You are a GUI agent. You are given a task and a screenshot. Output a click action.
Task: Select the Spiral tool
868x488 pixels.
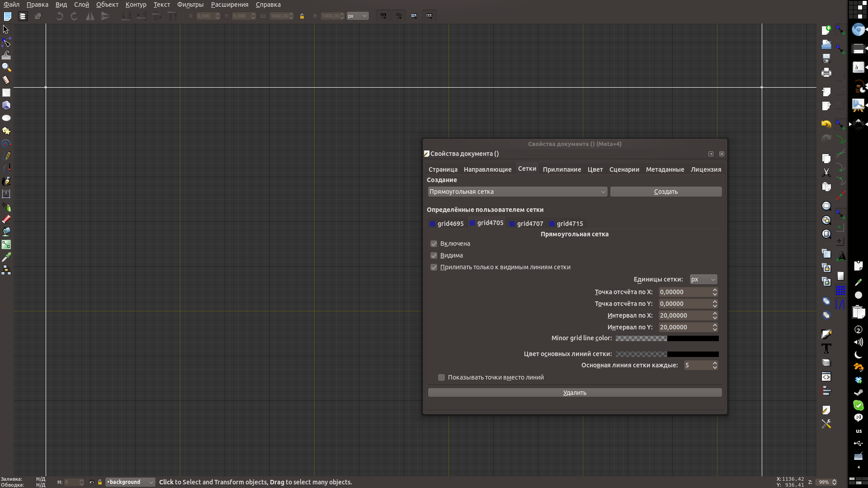pos(6,143)
